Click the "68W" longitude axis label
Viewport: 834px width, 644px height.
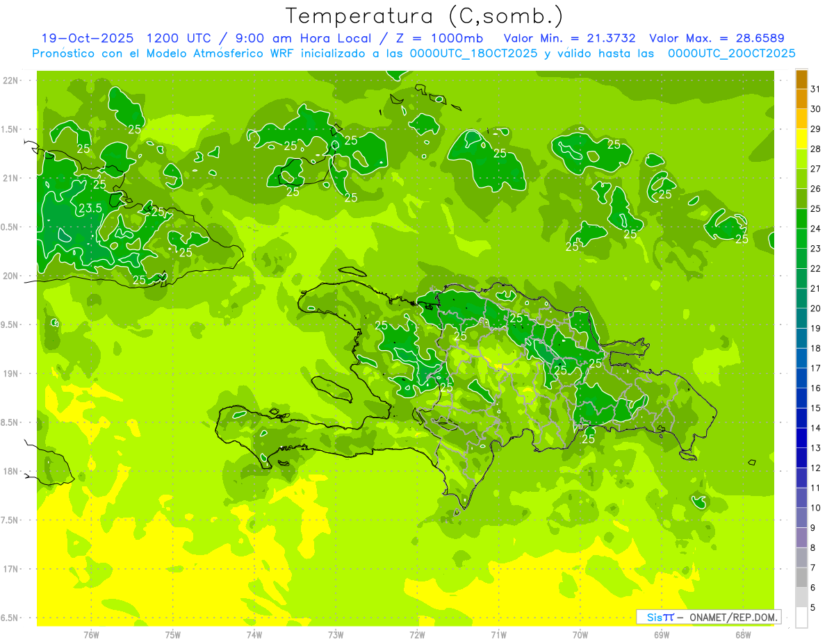[743, 635]
